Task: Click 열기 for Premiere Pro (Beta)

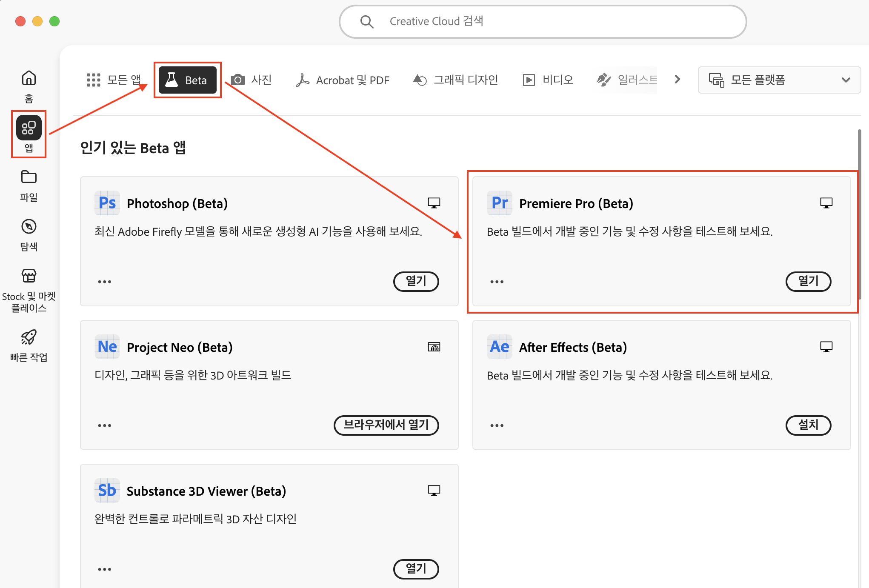Action: tap(808, 281)
